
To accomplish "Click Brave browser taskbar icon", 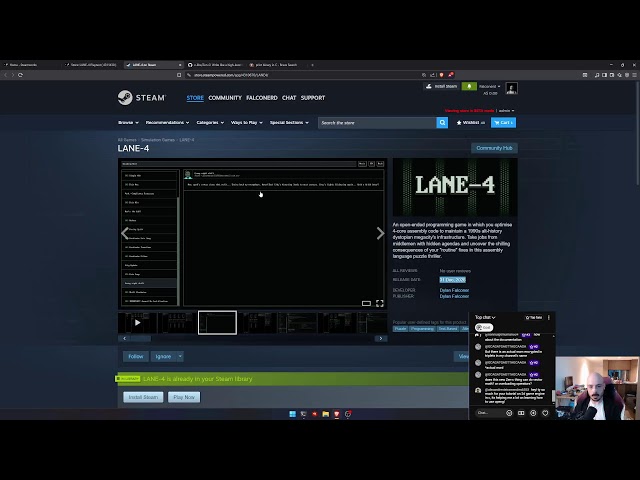I will click(337, 414).
